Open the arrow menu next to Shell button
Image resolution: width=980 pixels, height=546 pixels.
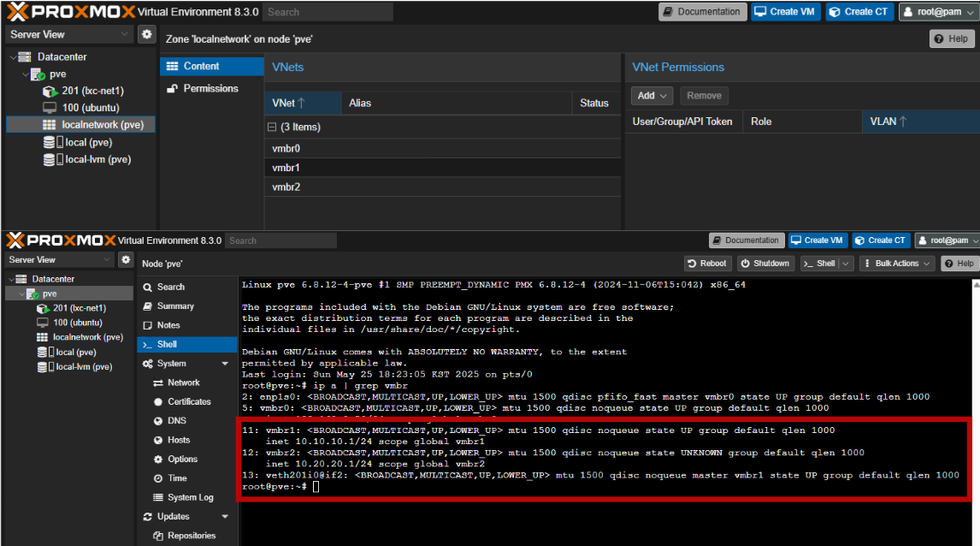point(846,264)
